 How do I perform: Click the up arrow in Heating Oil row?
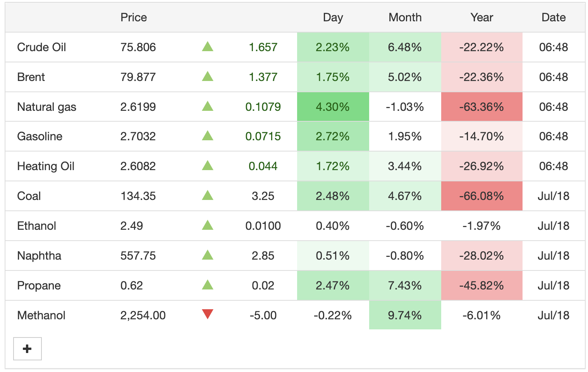[208, 165]
